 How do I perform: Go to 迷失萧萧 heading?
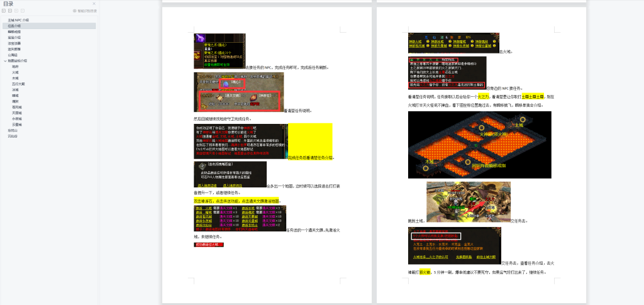tap(14, 49)
